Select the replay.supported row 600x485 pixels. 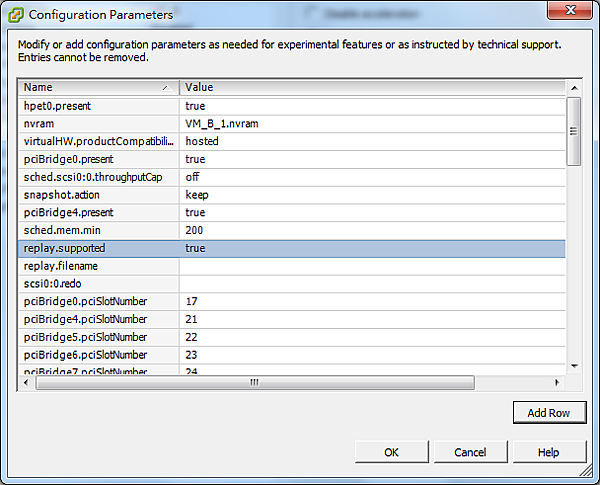click(x=98, y=248)
